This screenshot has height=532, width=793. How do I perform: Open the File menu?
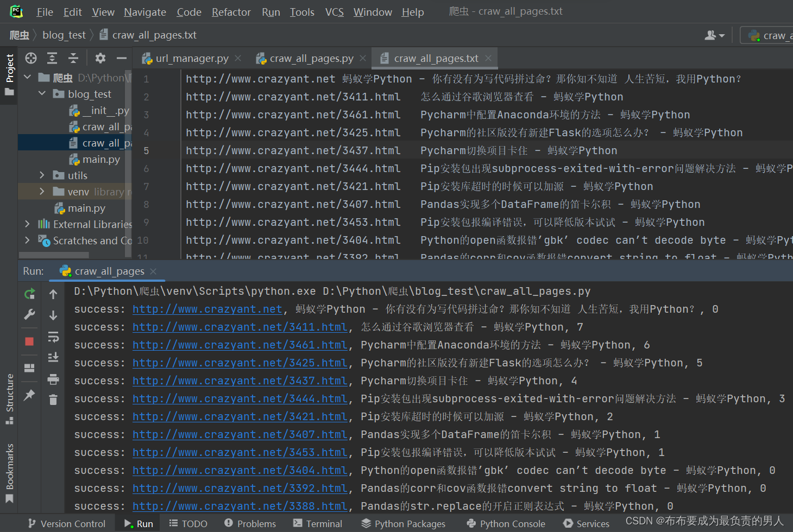point(45,12)
